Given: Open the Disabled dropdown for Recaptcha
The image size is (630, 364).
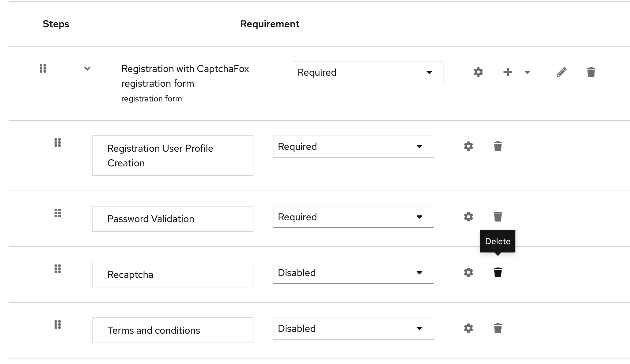Looking at the screenshot, I should pos(353,273).
